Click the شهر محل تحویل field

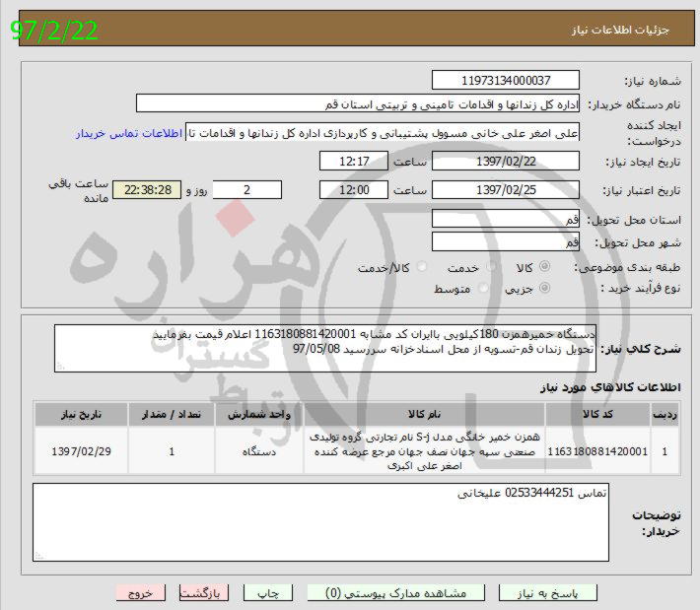tap(506, 241)
